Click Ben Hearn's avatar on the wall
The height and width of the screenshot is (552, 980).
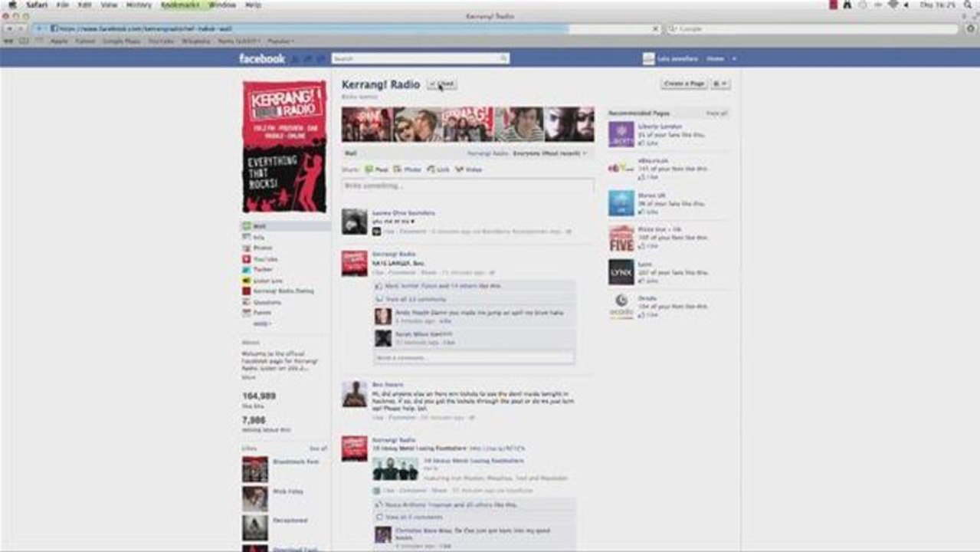(354, 394)
